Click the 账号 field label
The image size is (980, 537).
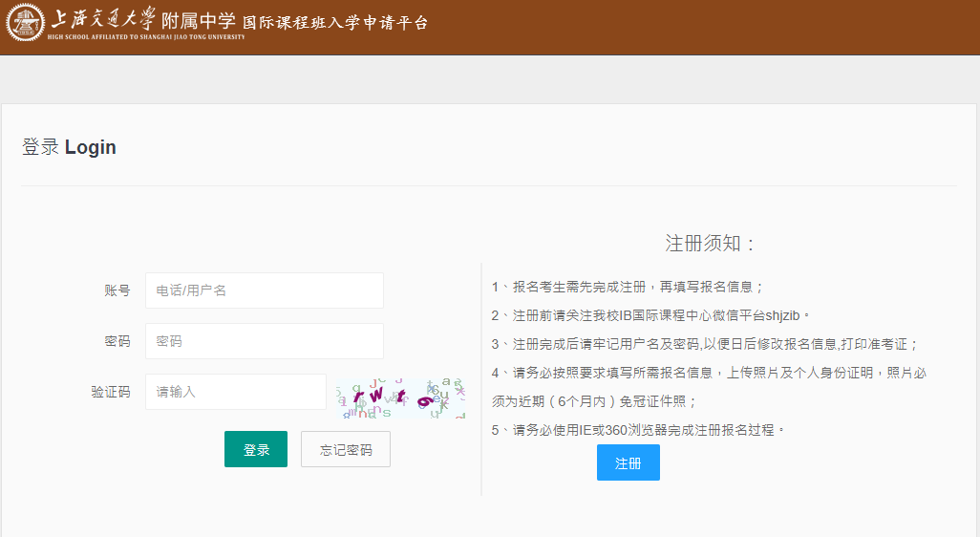coord(117,290)
